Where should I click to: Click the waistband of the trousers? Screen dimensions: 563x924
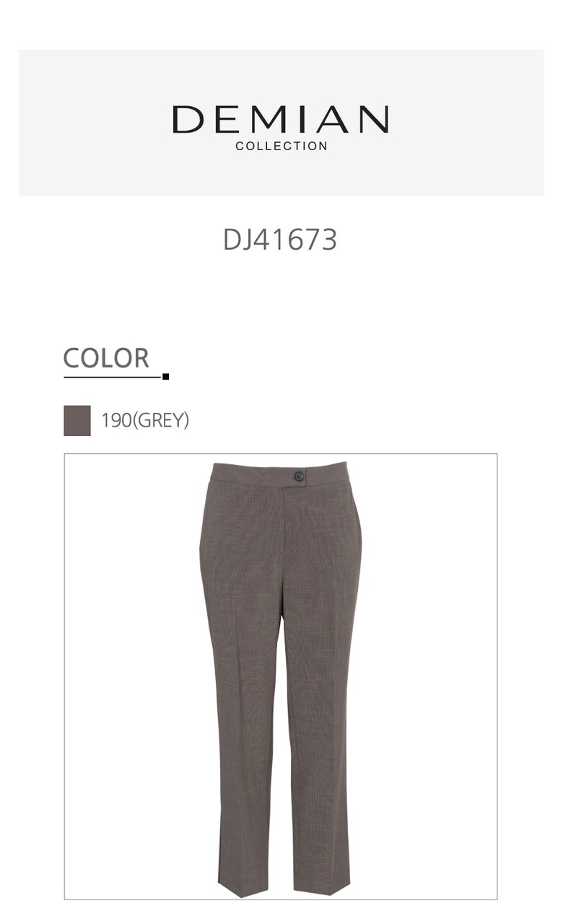click(280, 474)
